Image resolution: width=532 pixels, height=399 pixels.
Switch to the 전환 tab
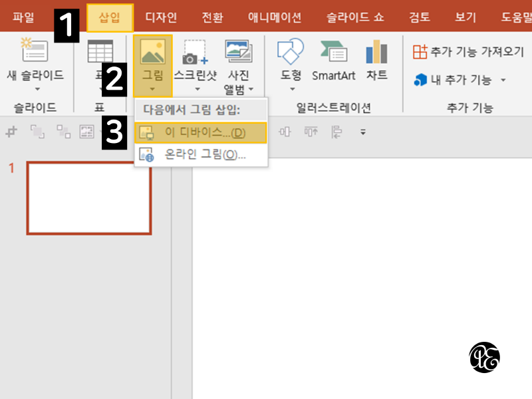click(212, 17)
